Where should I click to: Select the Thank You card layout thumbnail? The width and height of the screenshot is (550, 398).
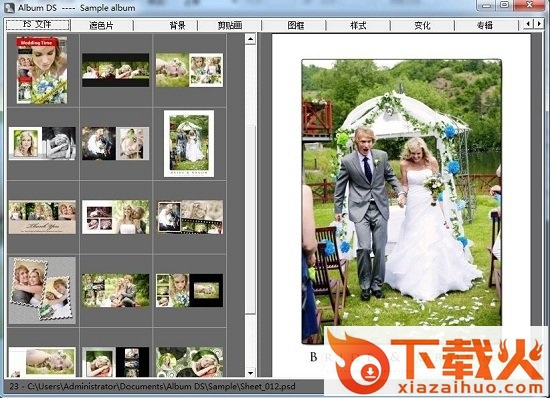click(42, 217)
